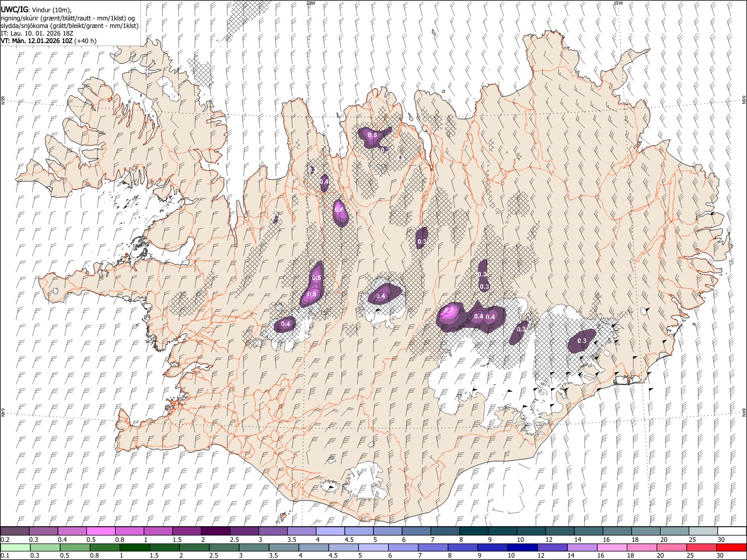Click the snow legend swatch between 0.3 and 0.4
Image resolution: width=747 pixels, height=560 pixels.
click(44, 531)
